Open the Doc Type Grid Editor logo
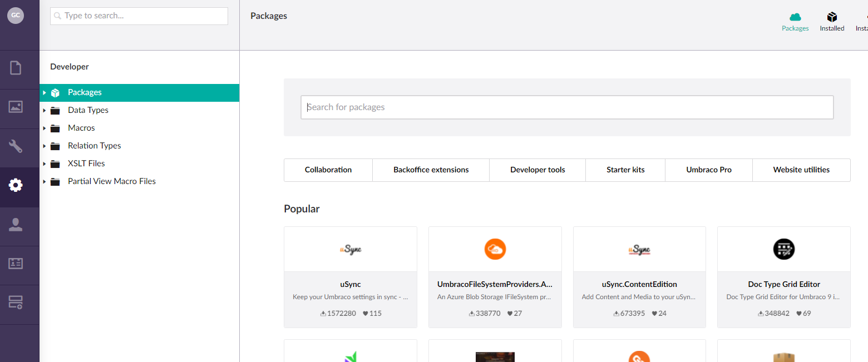 tap(784, 249)
